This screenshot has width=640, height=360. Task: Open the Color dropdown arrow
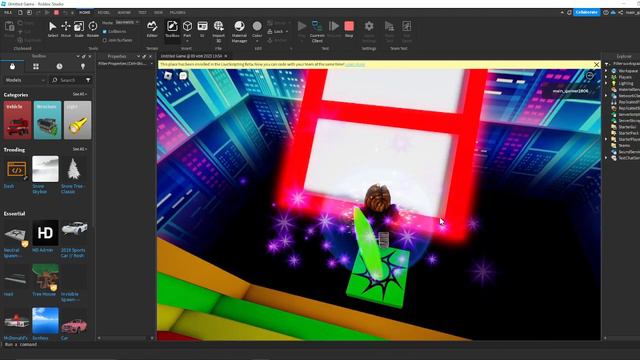(x=257, y=41)
